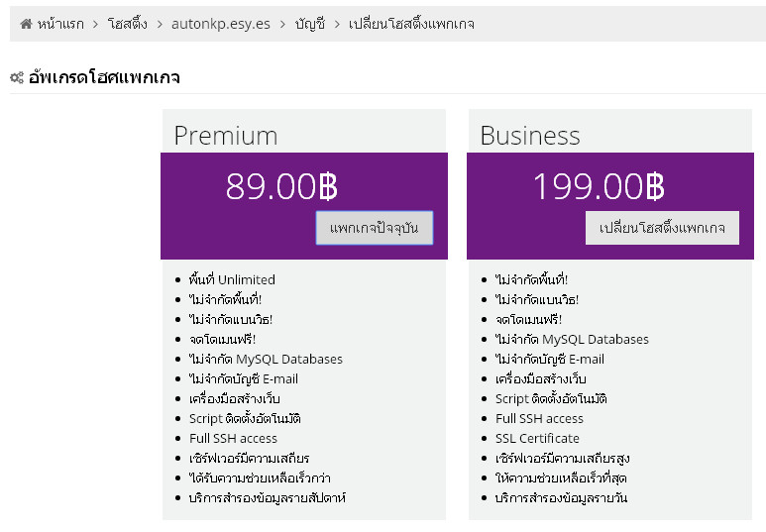The width and height of the screenshot is (766, 532).
Task: Click the home icon in breadcrumb
Action: point(27,23)
